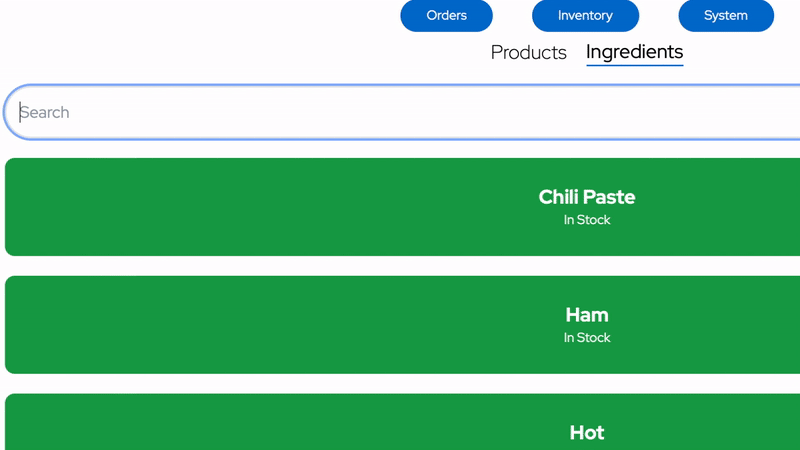Image resolution: width=800 pixels, height=450 pixels.
Task: Click the blue underline beneath Ingredients
Action: pos(634,65)
